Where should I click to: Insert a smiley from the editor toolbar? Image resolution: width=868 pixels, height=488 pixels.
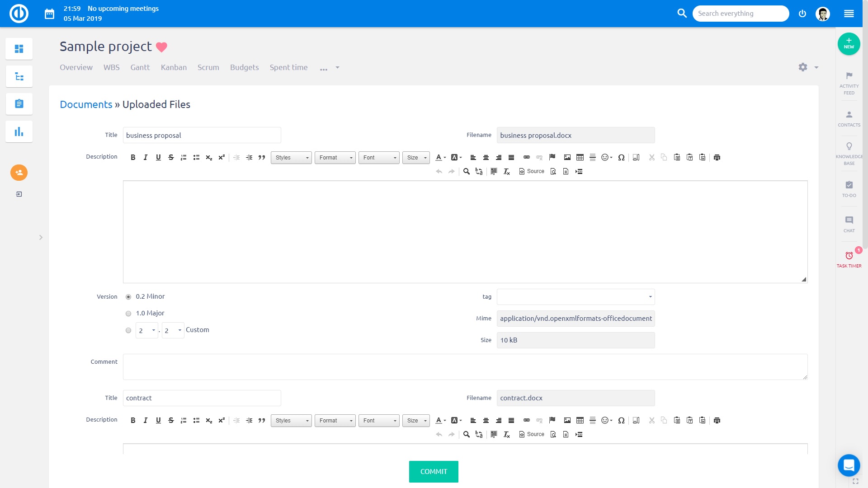[x=605, y=157]
